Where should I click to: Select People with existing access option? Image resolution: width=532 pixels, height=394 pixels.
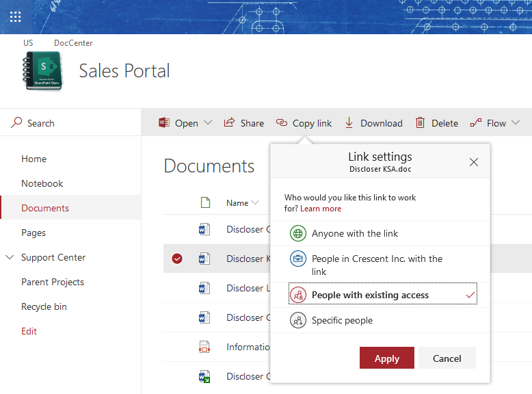(x=383, y=293)
